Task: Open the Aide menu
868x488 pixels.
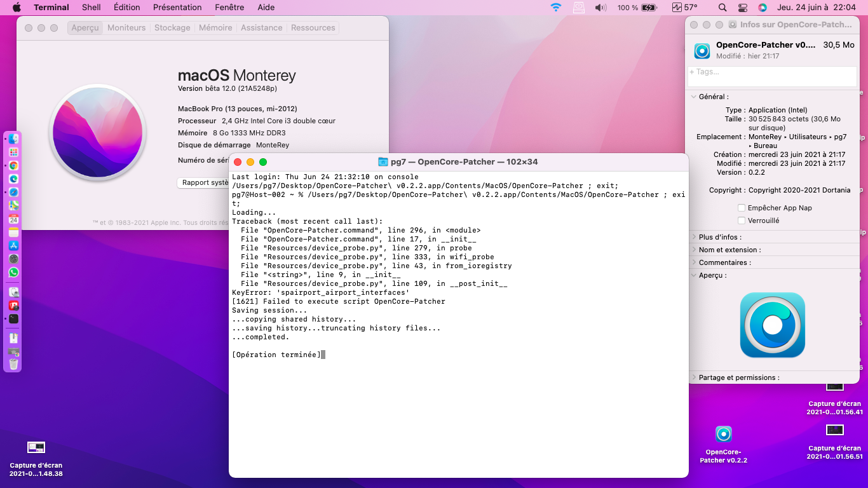Action: 266,8
